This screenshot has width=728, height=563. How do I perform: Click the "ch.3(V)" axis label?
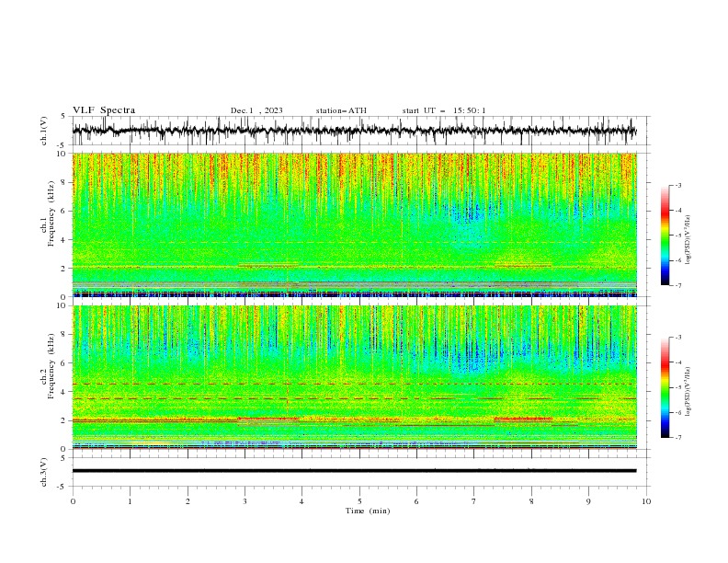tap(44, 472)
